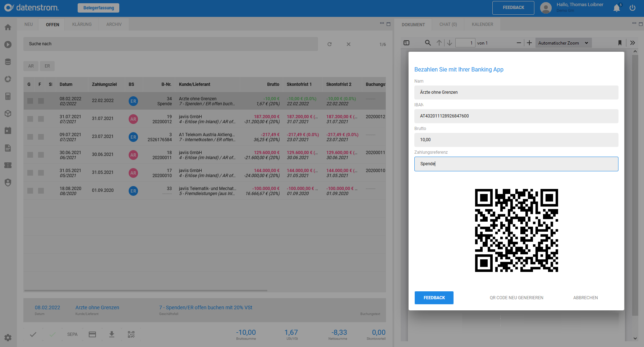Check the G checkbox of the javiis GmbH row
Viewport: 644px width, 347px height.
tap(30, 119)
